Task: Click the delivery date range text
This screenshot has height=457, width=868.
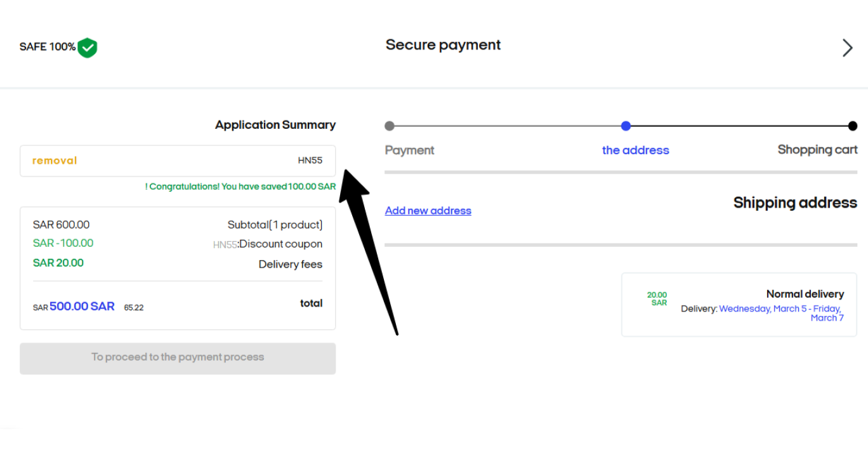Action: tap(781, 314)
